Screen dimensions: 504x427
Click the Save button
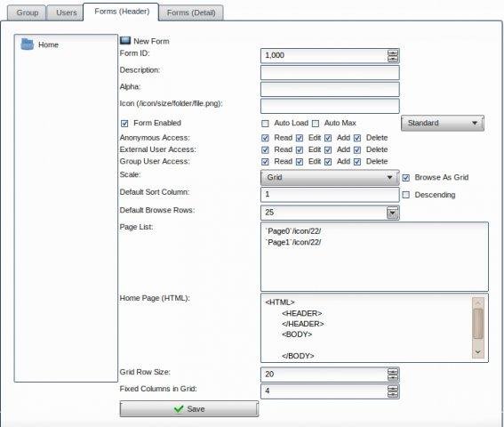pos(189,408)
